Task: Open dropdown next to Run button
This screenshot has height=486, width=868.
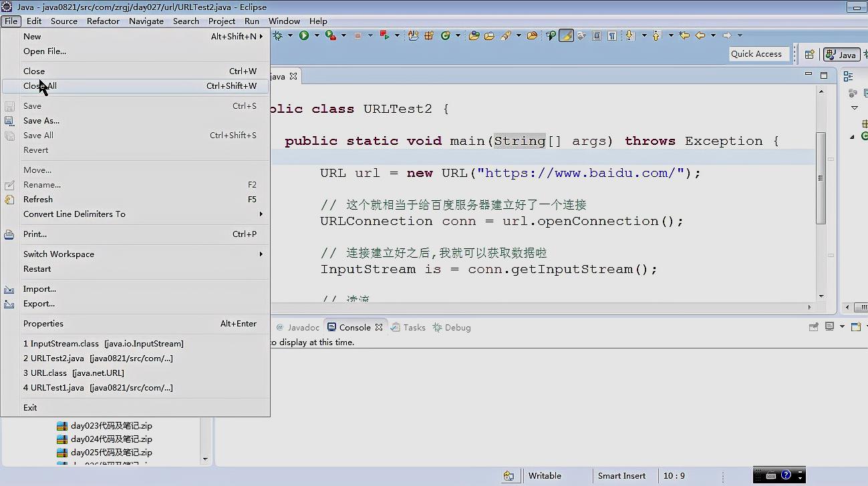Action: click(316, 35)
